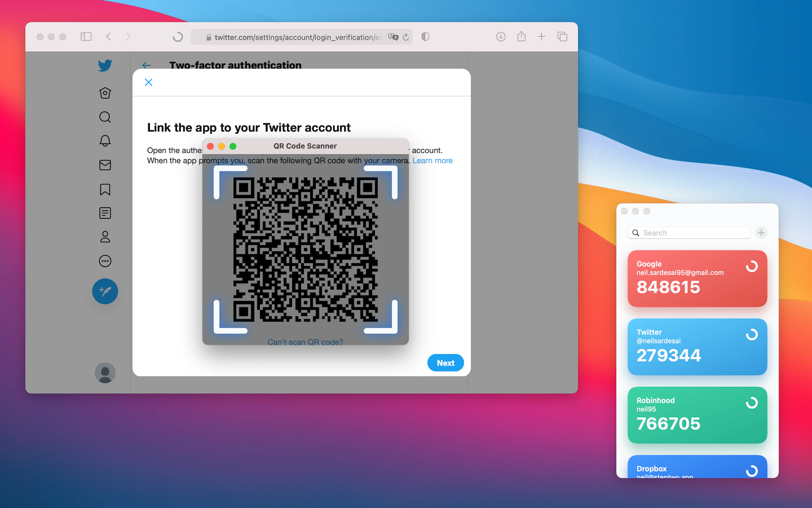Select the Dropbox account card
This screenshot has width=812, height=508.
tap(697, 466)
